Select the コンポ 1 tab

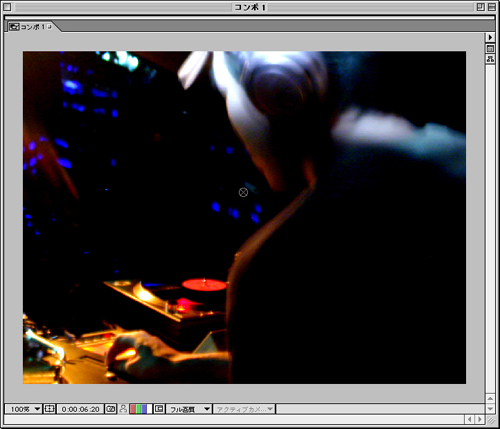click(x=31, y=27)
